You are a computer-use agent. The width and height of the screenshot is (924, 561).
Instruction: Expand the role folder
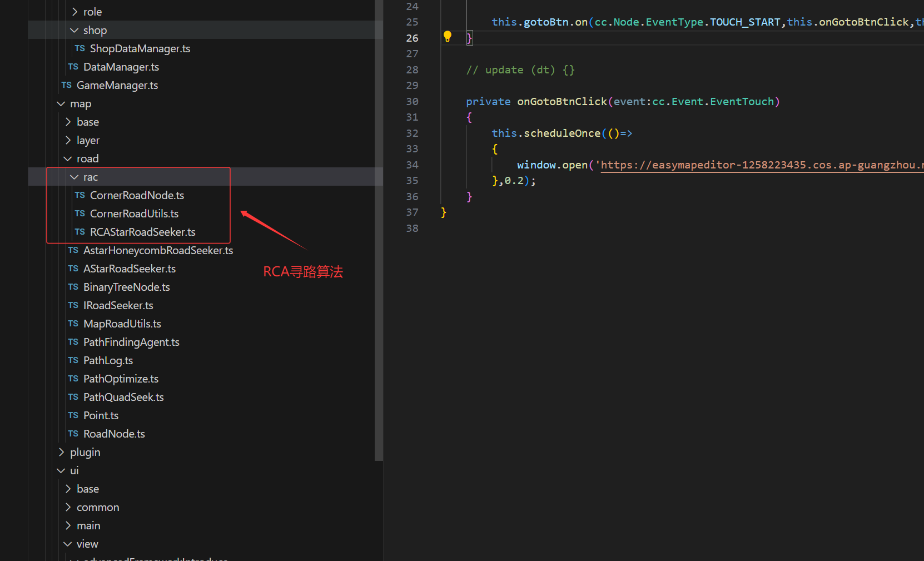pos(74,12)
